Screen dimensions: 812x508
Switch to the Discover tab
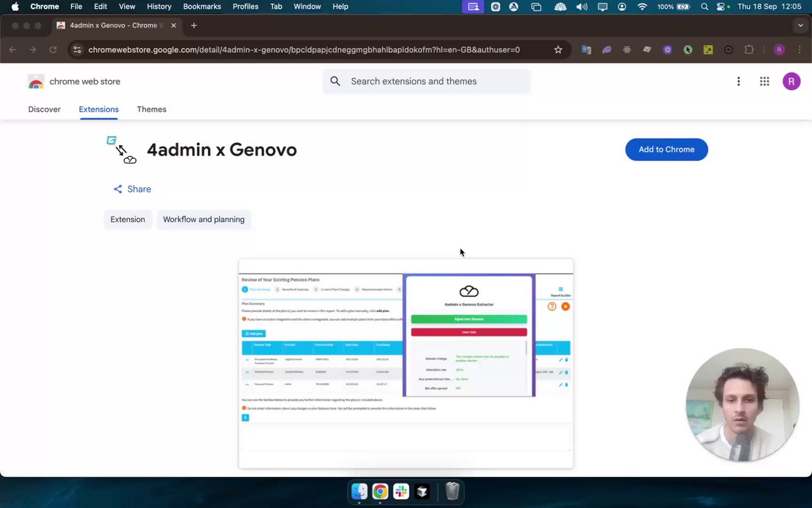click(44, 109)
